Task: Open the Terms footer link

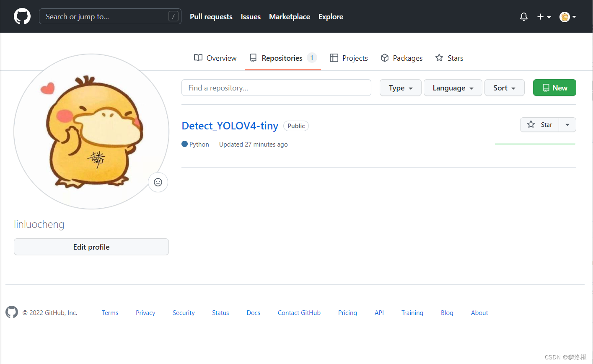Action: 110,312
